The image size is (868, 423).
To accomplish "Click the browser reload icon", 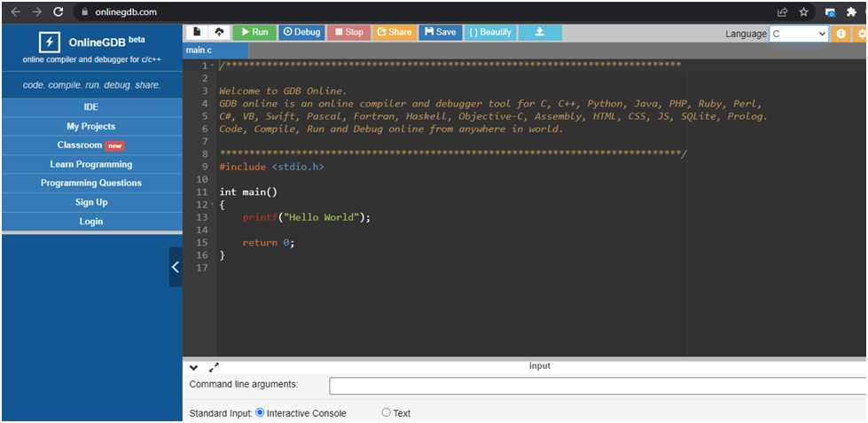I will pos(59,12).
